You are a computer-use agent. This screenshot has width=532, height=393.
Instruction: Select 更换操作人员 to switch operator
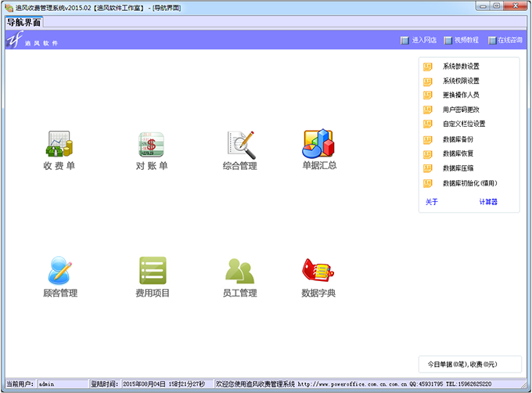[461, 95]
